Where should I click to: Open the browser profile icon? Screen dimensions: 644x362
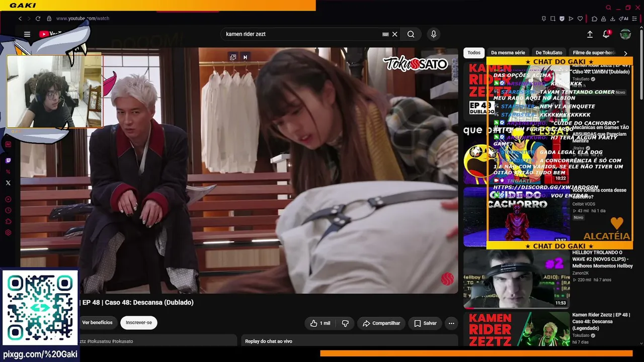coord(603,19)
